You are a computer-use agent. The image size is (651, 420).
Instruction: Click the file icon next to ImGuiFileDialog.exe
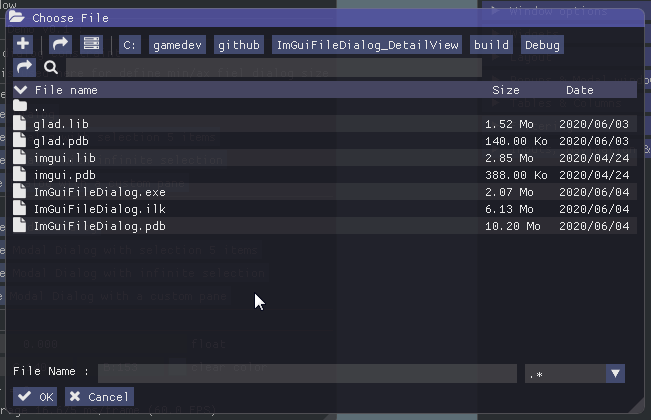click(20, 191)
